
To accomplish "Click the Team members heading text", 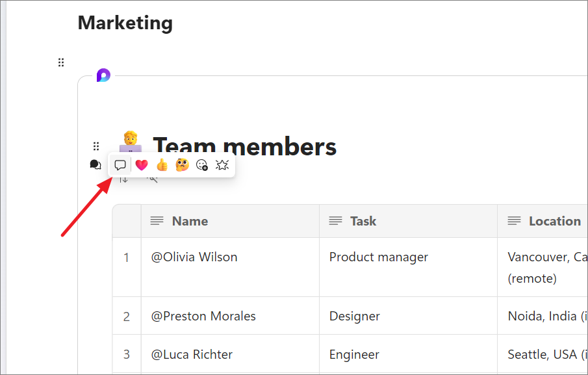I will 244,147.
